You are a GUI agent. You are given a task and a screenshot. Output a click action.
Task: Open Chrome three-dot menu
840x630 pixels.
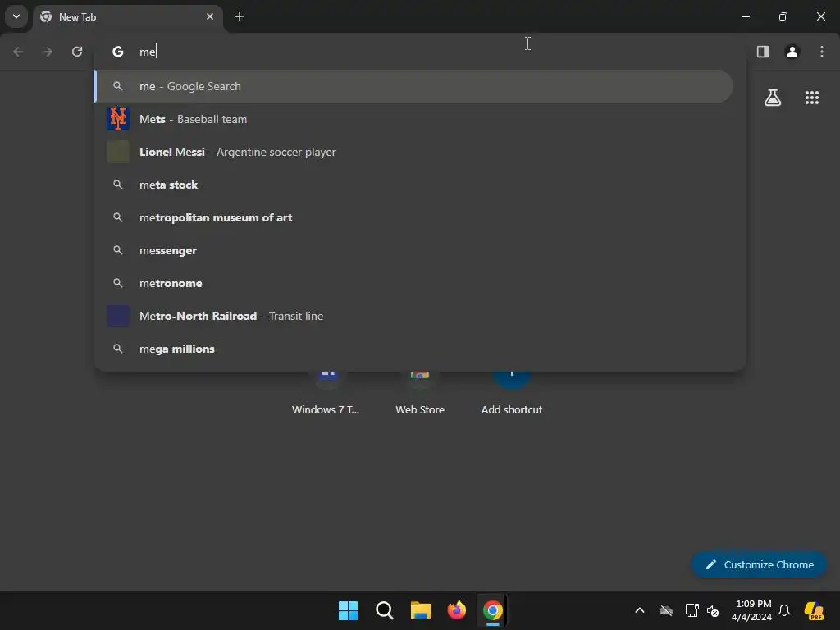(x=822, y=52)
